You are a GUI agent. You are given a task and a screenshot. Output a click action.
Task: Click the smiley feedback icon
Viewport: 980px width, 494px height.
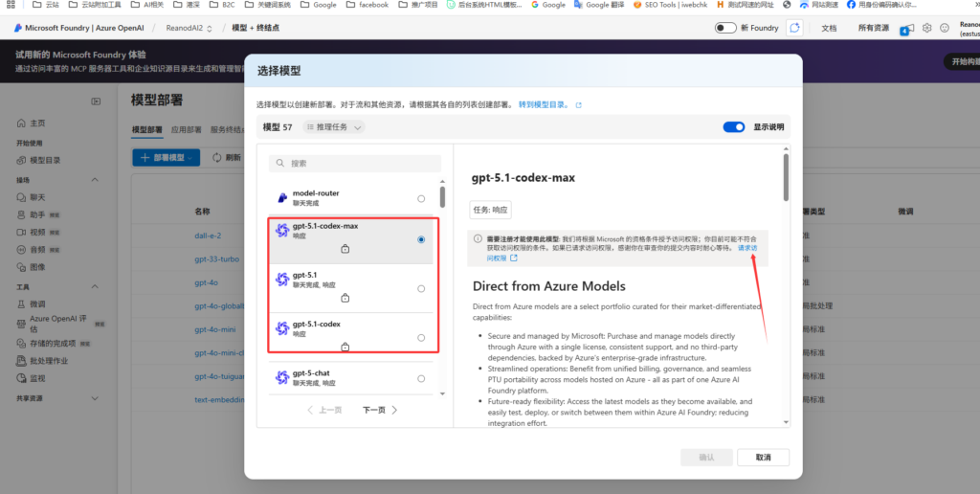pyautogui.click(x=945, y=28)
